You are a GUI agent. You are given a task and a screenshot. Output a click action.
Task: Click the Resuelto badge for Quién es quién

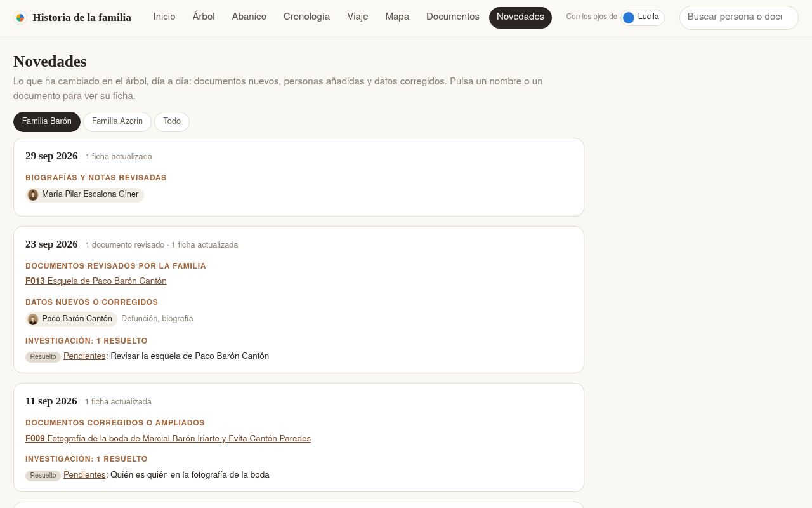coord(43,476)
